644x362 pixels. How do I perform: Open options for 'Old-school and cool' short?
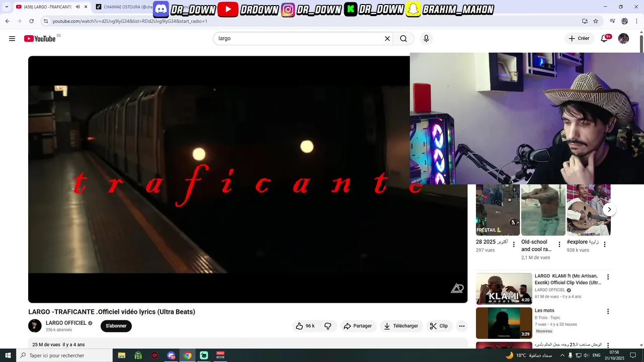point(559,245)
